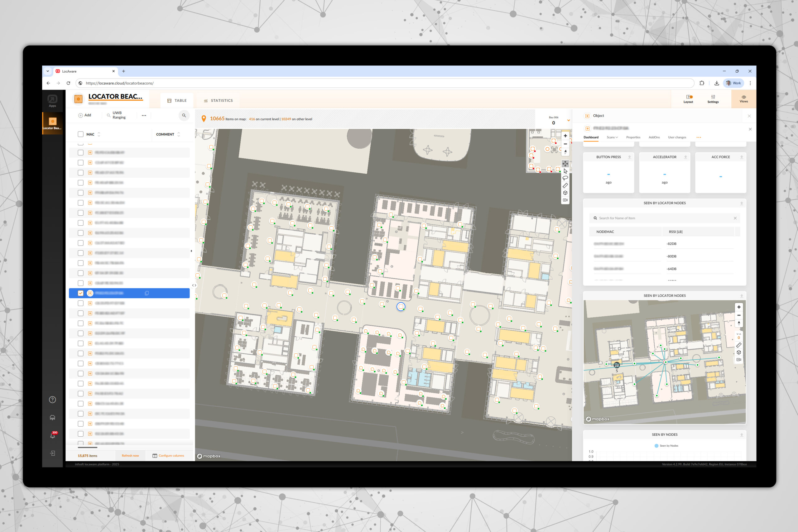Click the Add button to create a beacon
The width and height of the screenshot is (798, 532).
84,115
